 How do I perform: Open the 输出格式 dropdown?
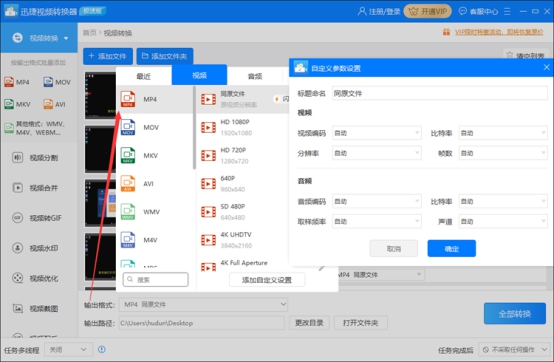pyautogui.click(x=204, y=304)
